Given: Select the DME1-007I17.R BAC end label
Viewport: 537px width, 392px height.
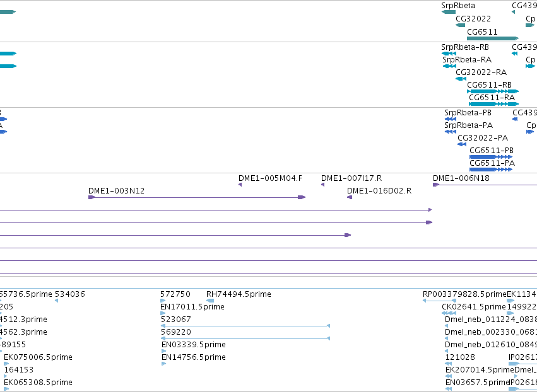Looking at the screenshot, I should tap(351, 178).
